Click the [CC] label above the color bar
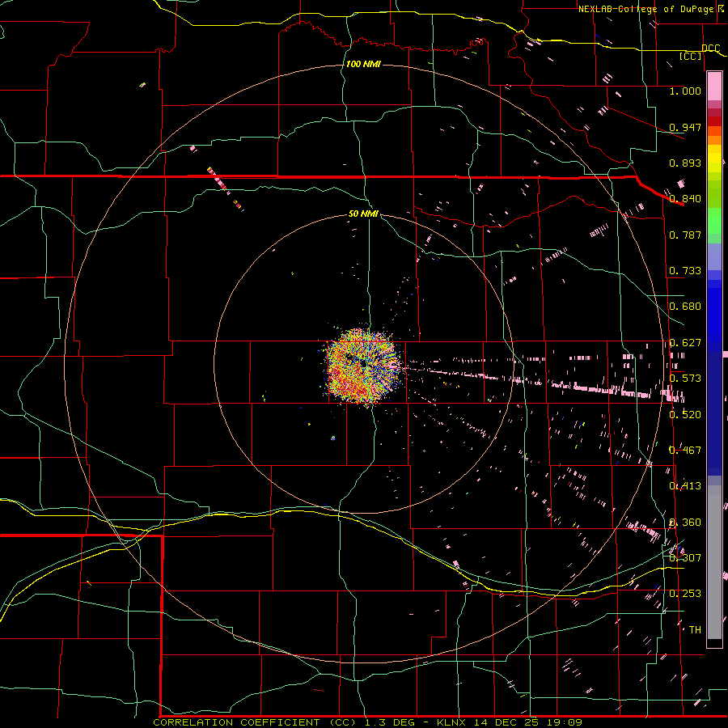This screenshot has width=728, height=728. 691,56
